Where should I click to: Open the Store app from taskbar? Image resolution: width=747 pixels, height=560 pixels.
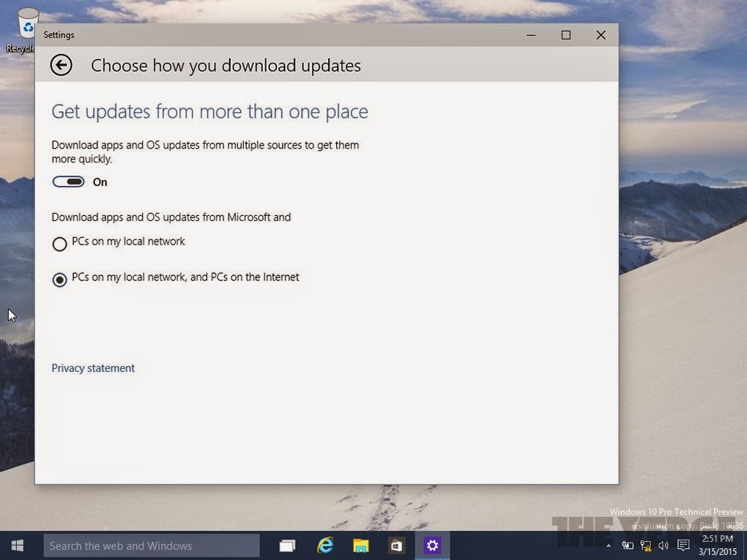[396, 545]
